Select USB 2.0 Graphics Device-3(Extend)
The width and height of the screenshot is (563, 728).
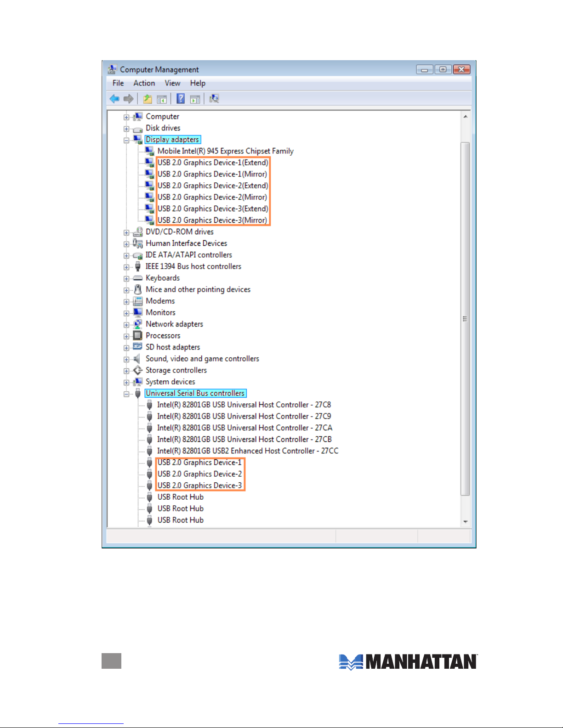pos(213,209)
